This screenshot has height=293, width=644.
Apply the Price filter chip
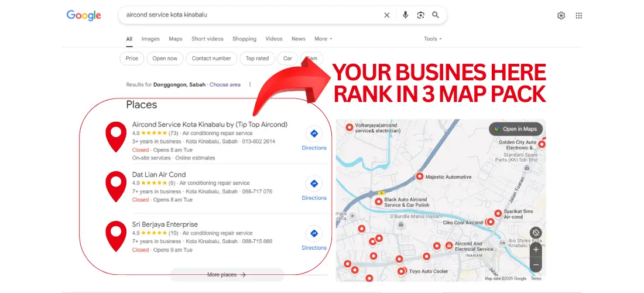pos(132,59)
